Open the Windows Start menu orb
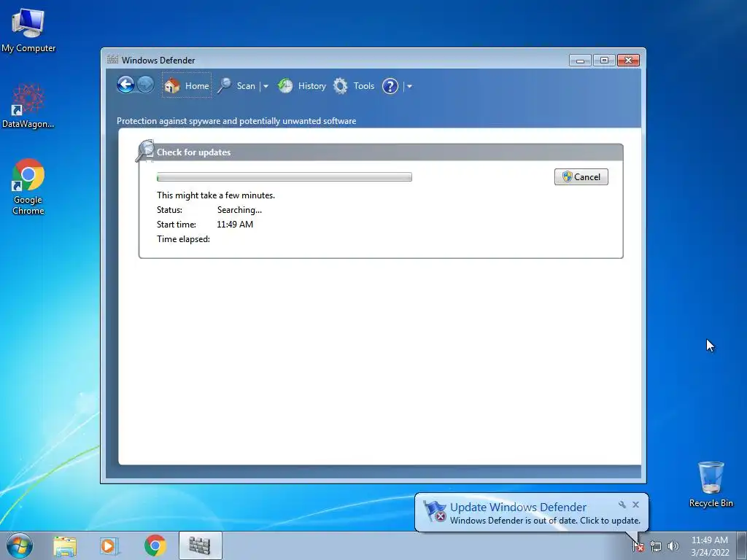The image size is (747, 560). coord(20,545)
